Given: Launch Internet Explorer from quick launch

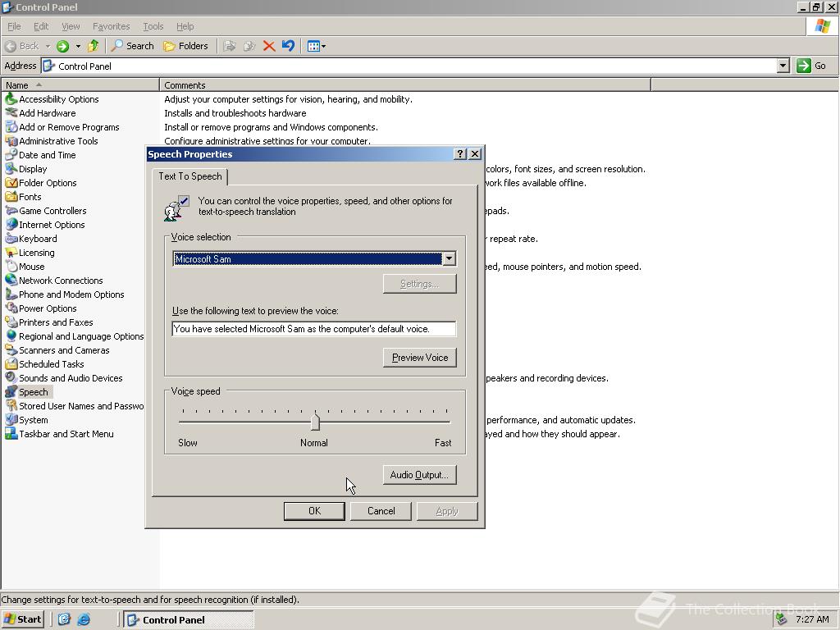Looking at the screenshot, I should tap(84, 619).
